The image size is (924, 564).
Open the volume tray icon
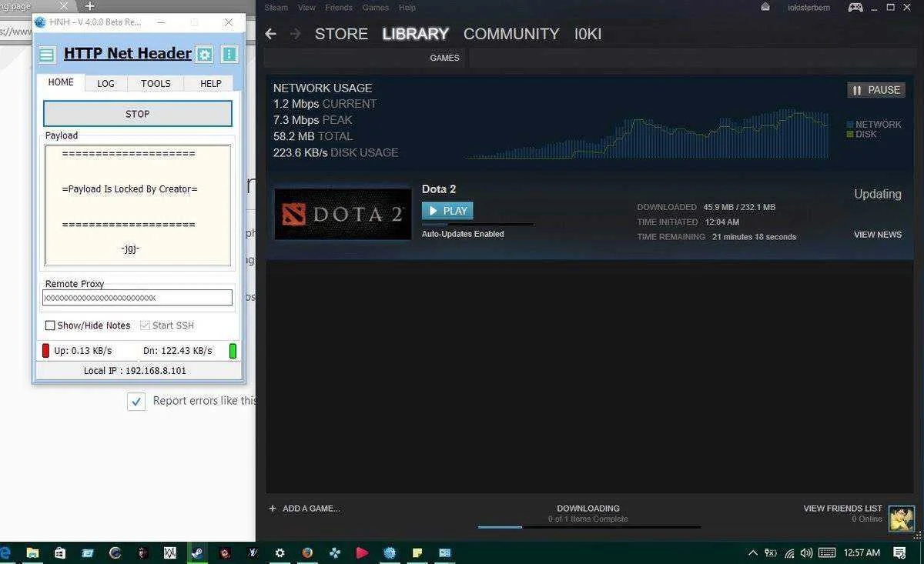tap(806, 552)
